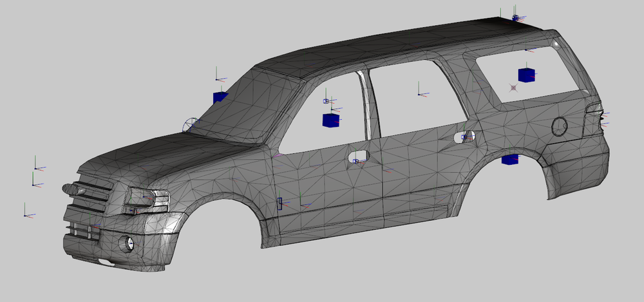Pick the blue cube in rear wheel arch
644x302 pixels.
point(510,160)
